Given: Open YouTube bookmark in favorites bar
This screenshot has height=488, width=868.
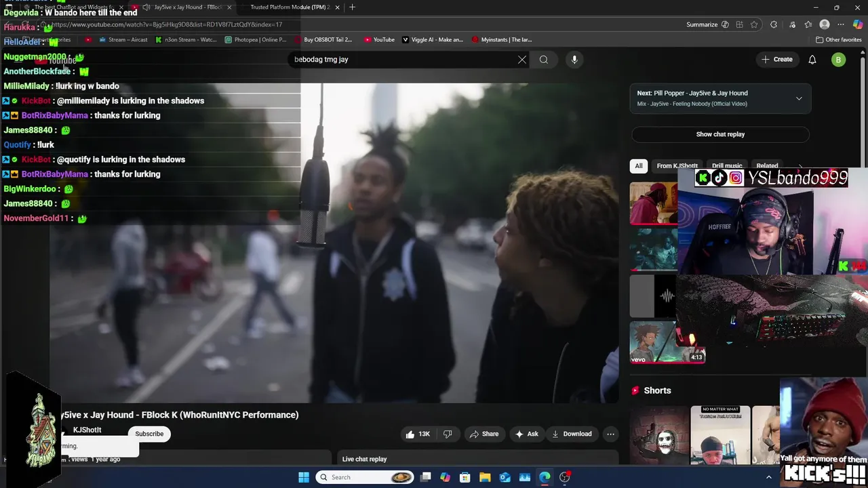Looking at the screenshot, I should (x=379, y=40).
